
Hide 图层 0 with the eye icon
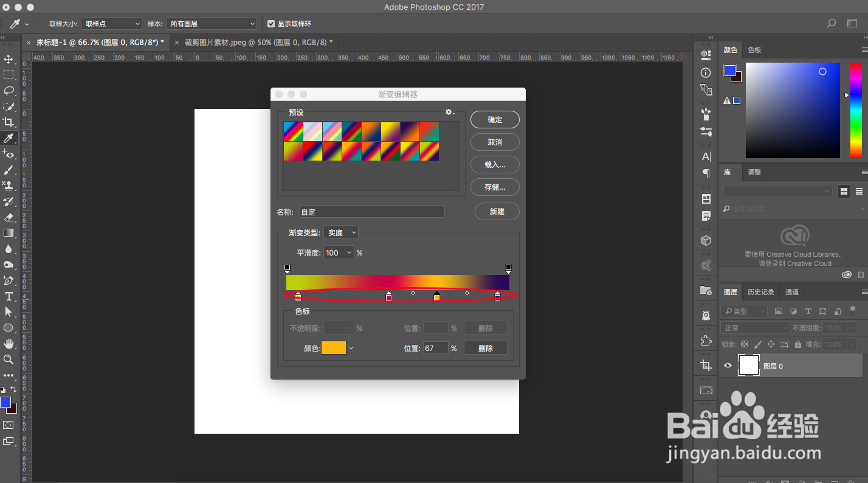pyautogui.click(x=728, y=366)
